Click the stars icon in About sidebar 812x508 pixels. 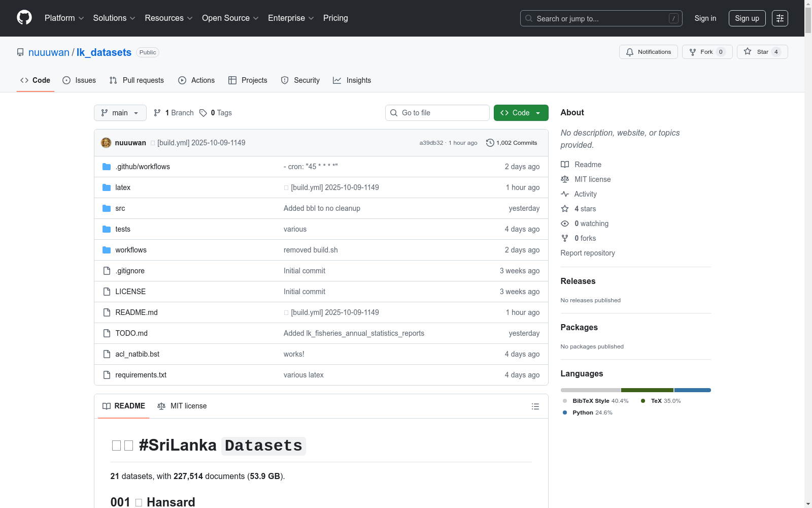tap(565, 209)
